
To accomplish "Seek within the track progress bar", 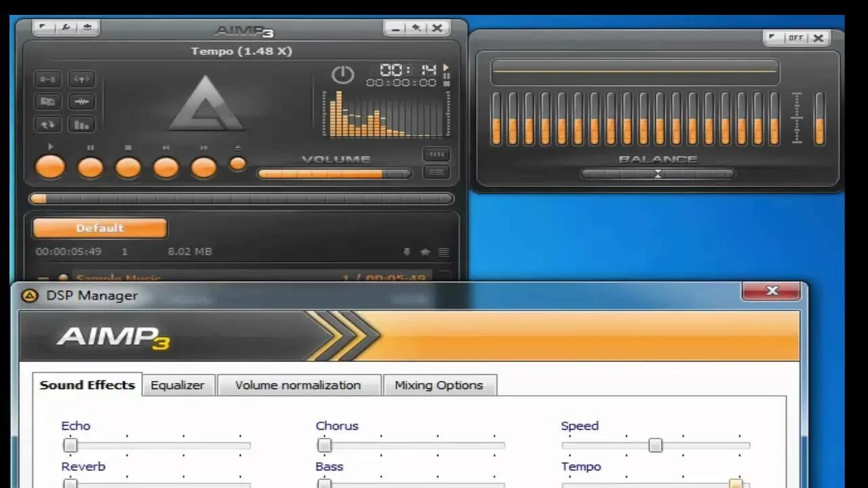I will coord(241,199).
